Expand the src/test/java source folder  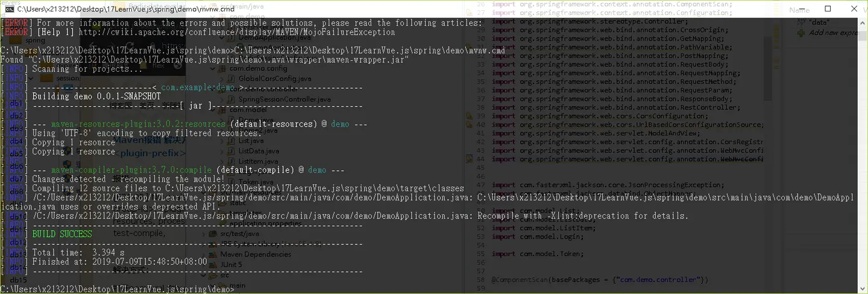[239, 234]
